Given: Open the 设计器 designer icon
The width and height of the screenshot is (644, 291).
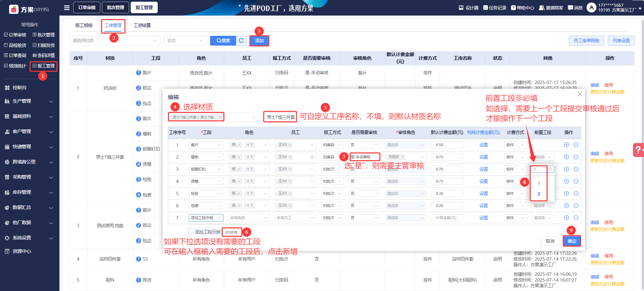Looking at the screenshot, I should [x=468, y=7].
